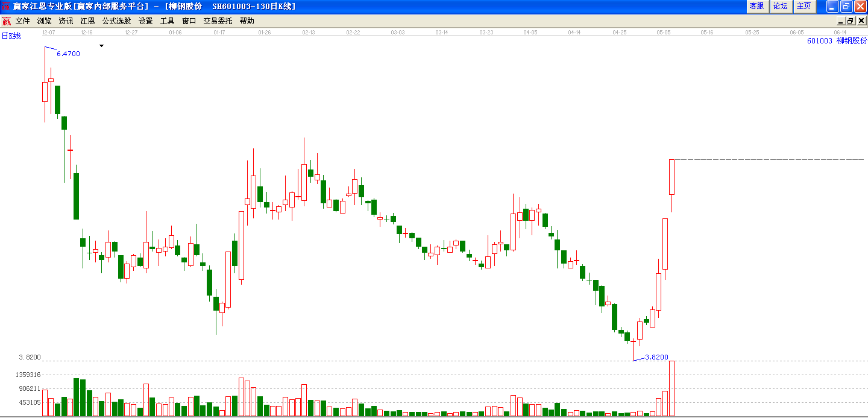Open the 公式选股 menu
This screenshot has width=868, height=418.
point(116,21)
